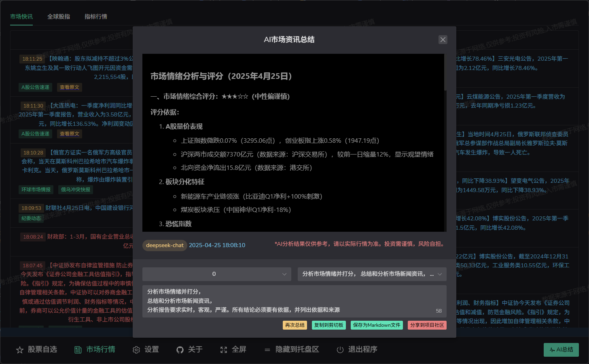Click the deepseek-chat model tag
589x364 pixels.
pyautogui.click(x=164, y=245)
